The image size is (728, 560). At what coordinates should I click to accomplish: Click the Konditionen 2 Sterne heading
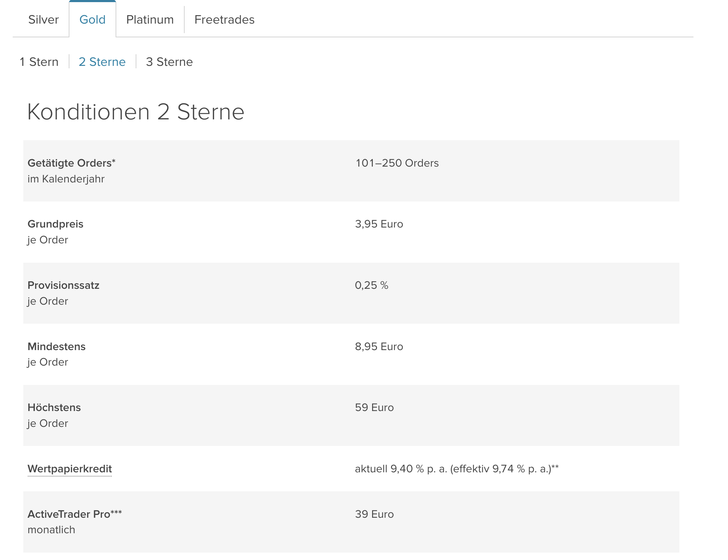point(136,112)
